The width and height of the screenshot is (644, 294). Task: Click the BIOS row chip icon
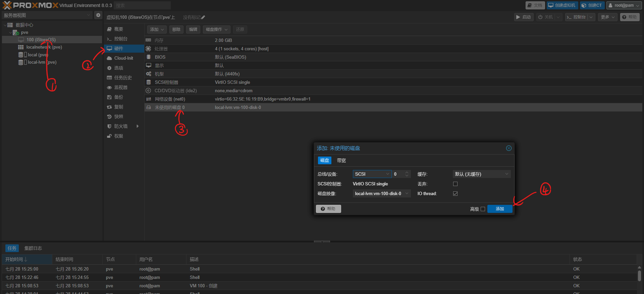tap(148, 57)
